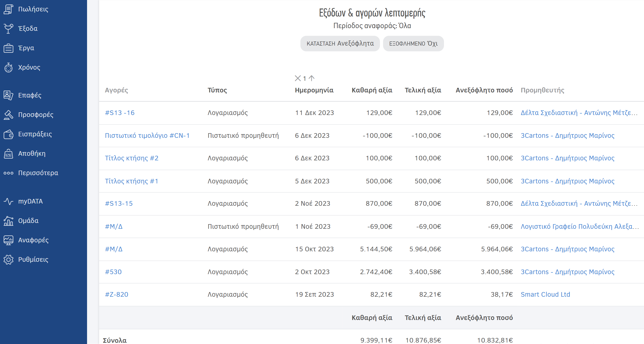
Task: Open 3Cartons supplier in #530 row
Action: [567, 272]
